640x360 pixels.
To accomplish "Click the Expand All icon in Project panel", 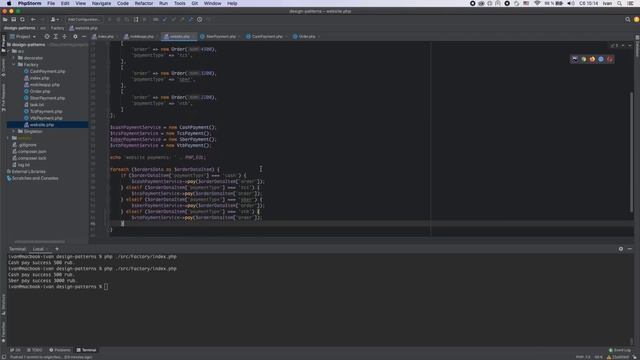I will (x=56, y=36).
